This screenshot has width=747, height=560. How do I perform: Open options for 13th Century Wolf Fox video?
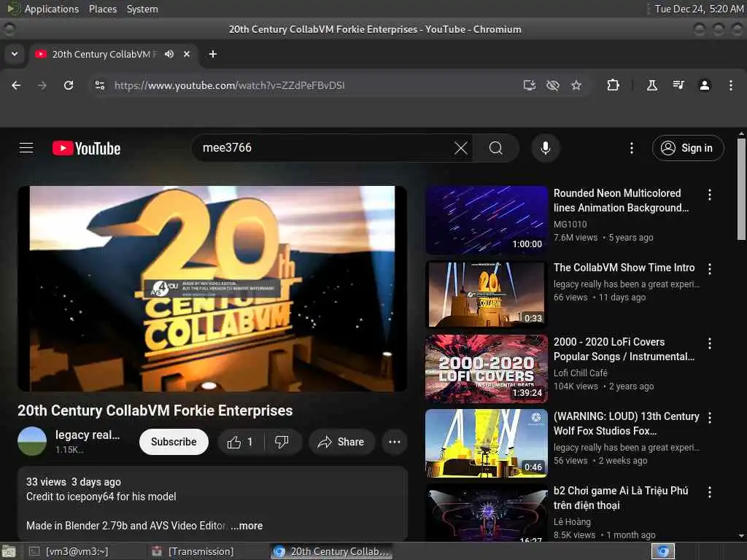tap(709, 418)
